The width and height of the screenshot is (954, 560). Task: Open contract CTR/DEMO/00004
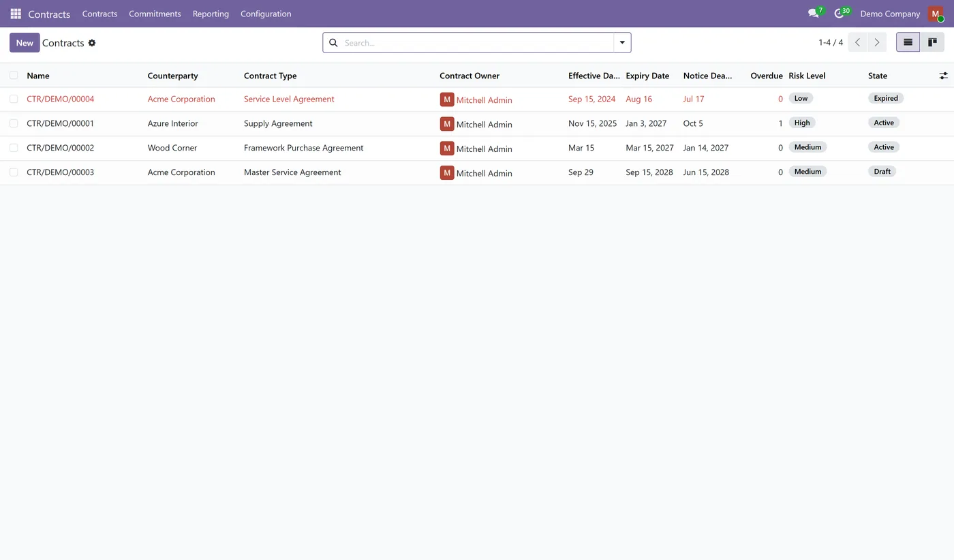[x=60, y=99]
